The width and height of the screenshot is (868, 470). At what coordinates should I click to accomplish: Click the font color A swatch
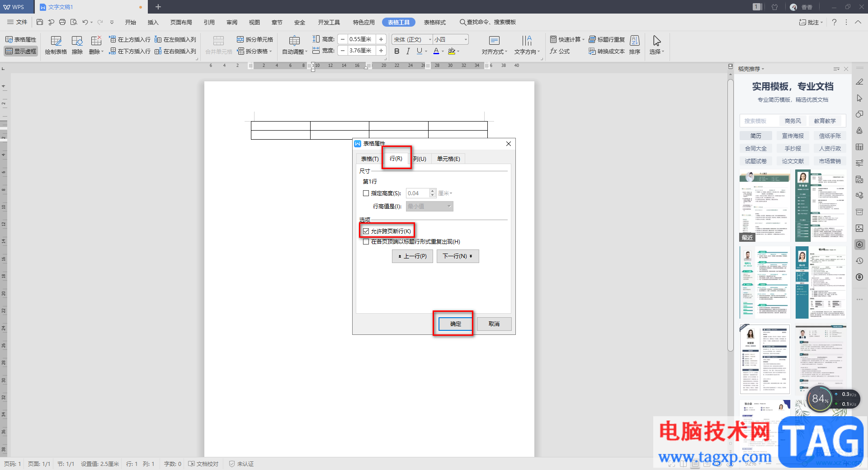point(436,51)
